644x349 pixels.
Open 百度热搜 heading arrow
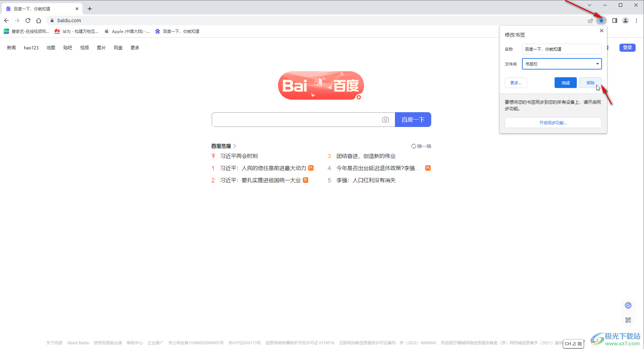pyautogui.click(x=235, y=146)
